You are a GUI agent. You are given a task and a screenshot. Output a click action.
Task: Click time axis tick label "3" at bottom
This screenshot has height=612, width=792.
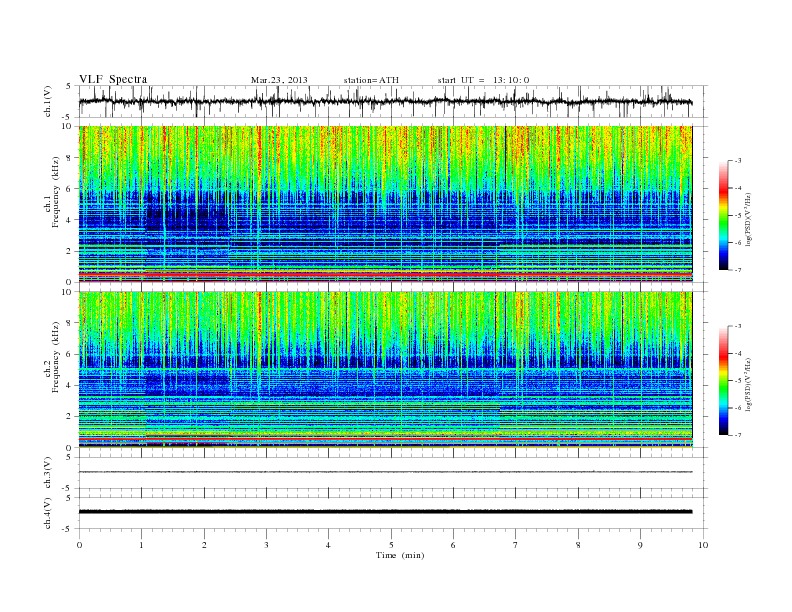[x=266, y=545]
